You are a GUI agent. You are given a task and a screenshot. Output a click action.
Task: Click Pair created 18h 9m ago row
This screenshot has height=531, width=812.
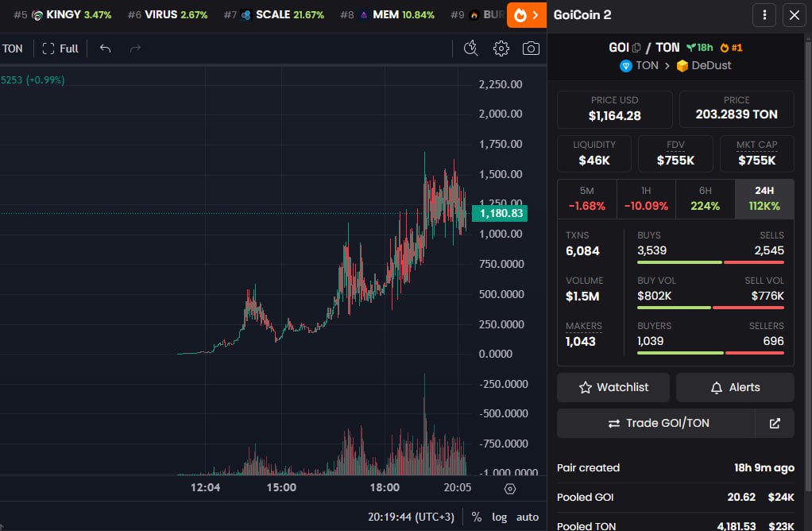click(x=675, y=467)
